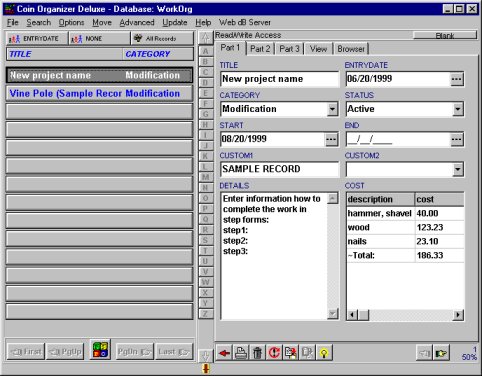The image size is (482, 376).
Task: Click the nails row description cell
Action: [381, 241]
